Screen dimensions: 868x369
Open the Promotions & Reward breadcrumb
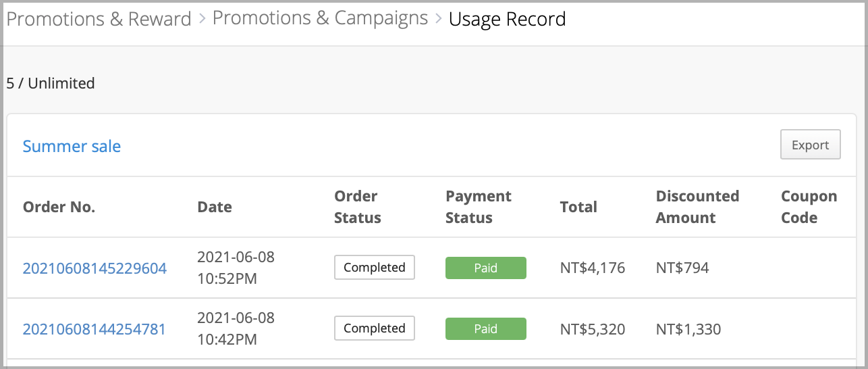(x=99, y=19)
